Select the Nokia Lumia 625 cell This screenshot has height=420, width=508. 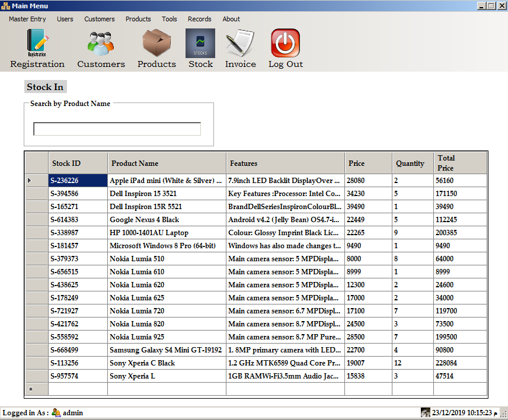click(167, 297)
